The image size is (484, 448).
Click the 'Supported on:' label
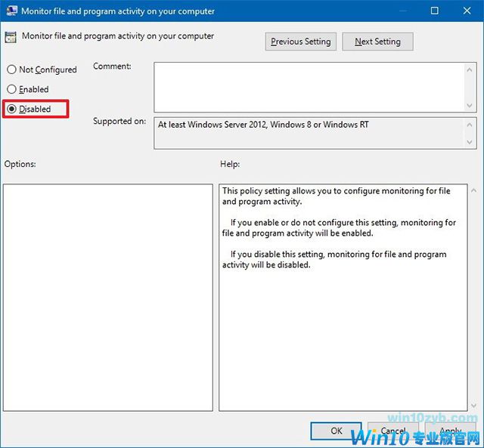[x=119, y=121]
